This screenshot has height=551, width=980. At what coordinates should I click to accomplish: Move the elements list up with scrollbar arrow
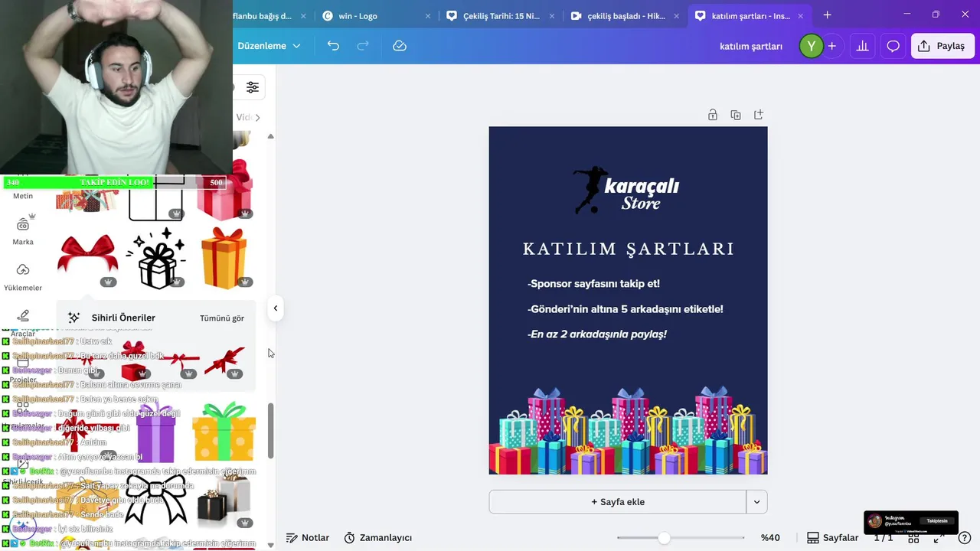(270, 136)
